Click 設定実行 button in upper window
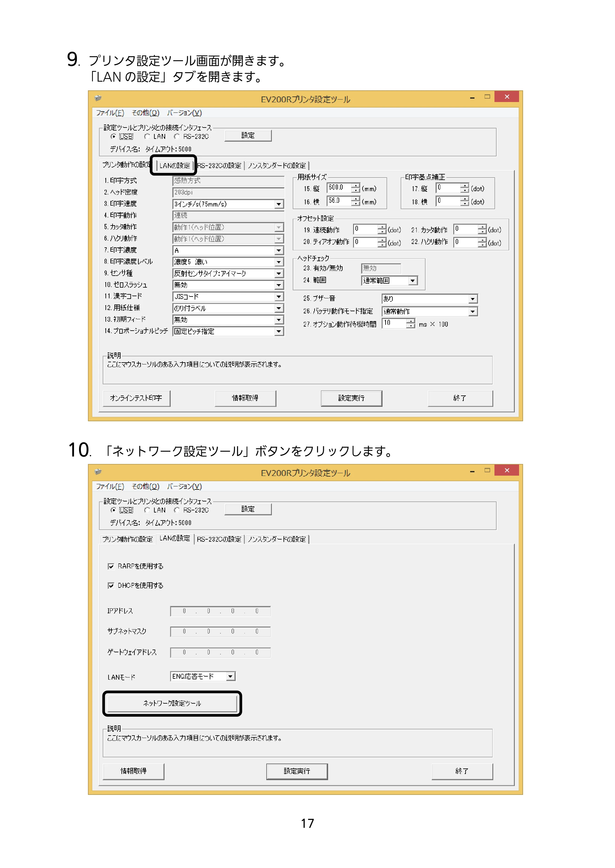The image size is (615, 868). 351,398
